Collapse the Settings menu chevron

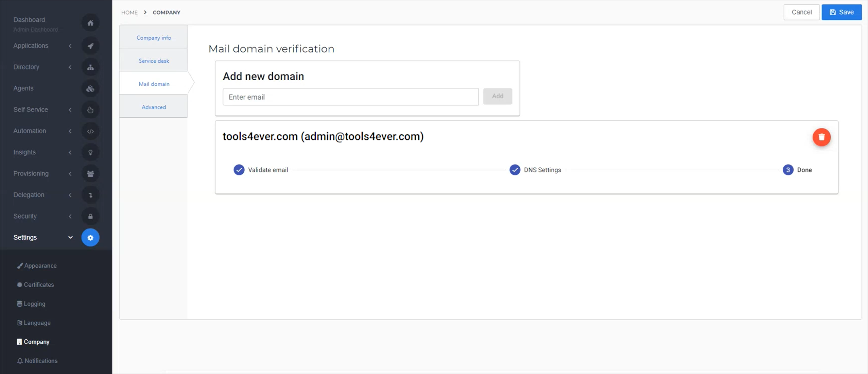[x=70, y=237]
